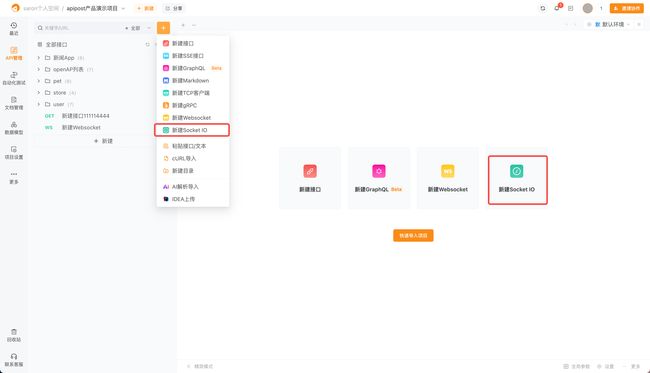This screenshot has width=650, height=373.
Task: Click the mode switch at bottom left of workspace
Action: (x=200, y=366)
